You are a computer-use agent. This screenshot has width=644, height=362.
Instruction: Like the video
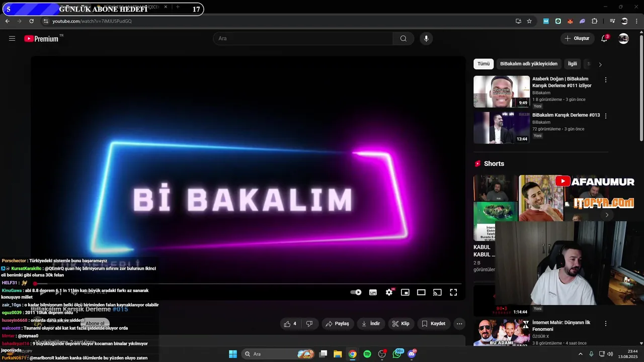tap(290, 324)
